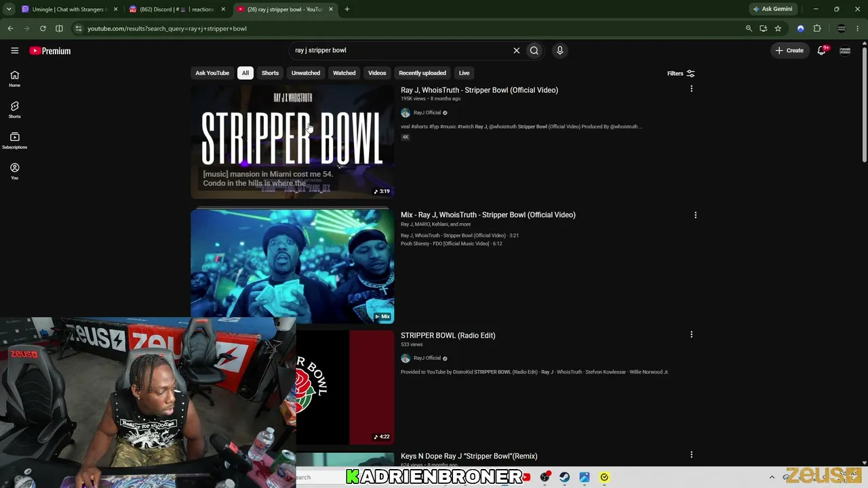This screenshot has width=868, height=488.
Task: Filter by Recently uploaded chip
Action: tap(422, 73)
